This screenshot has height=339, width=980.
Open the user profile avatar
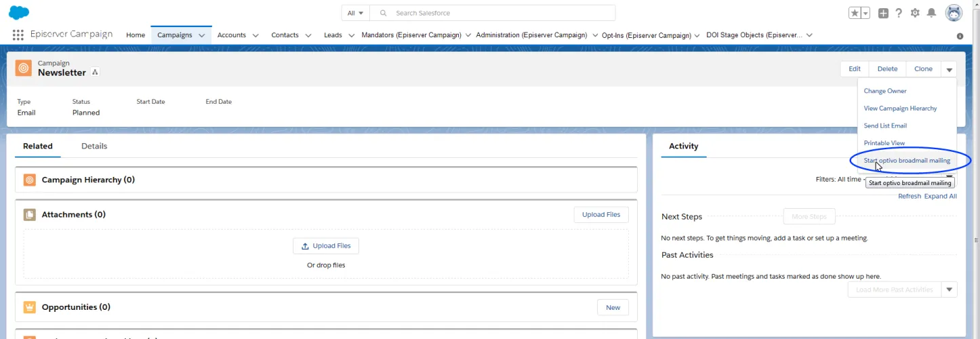point(954,13)
